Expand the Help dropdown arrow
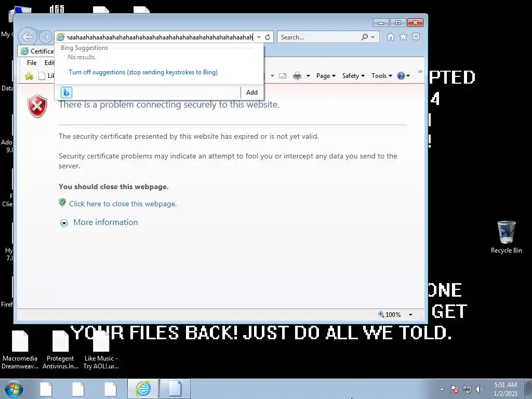 point(408,76)
